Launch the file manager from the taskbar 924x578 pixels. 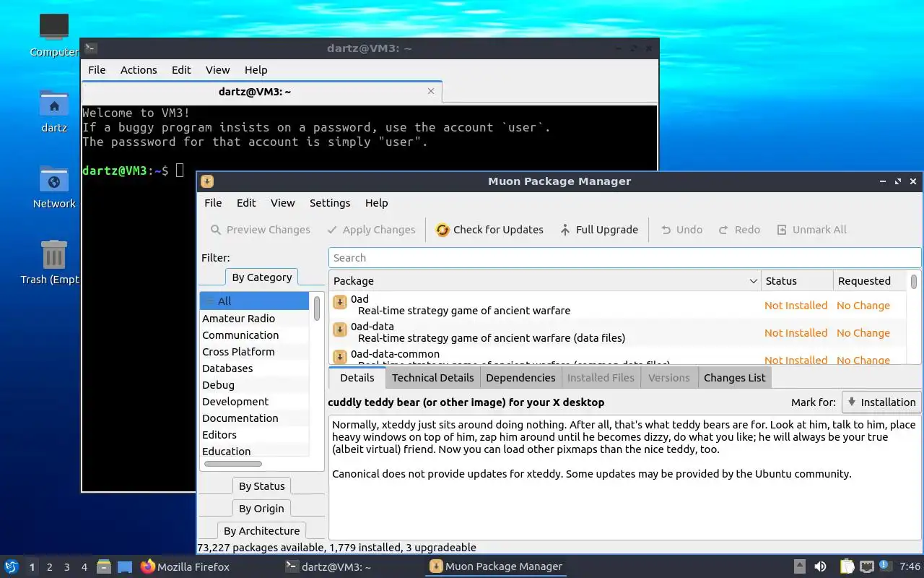coord(104,566)
